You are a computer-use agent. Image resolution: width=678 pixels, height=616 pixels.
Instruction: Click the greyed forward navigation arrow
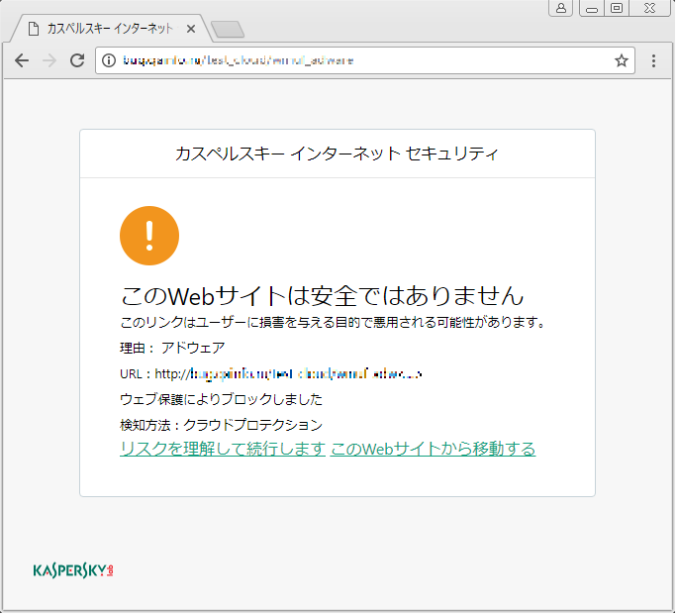49,60
